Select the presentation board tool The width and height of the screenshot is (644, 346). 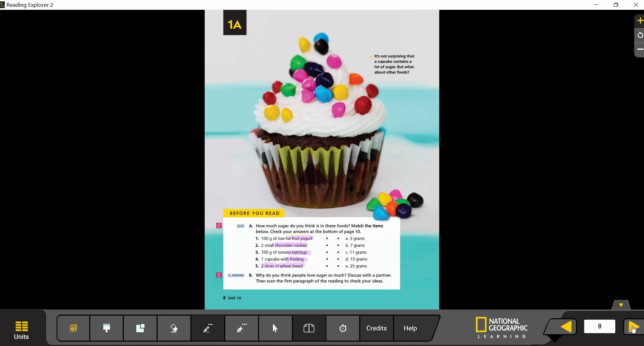coord(107,328)
